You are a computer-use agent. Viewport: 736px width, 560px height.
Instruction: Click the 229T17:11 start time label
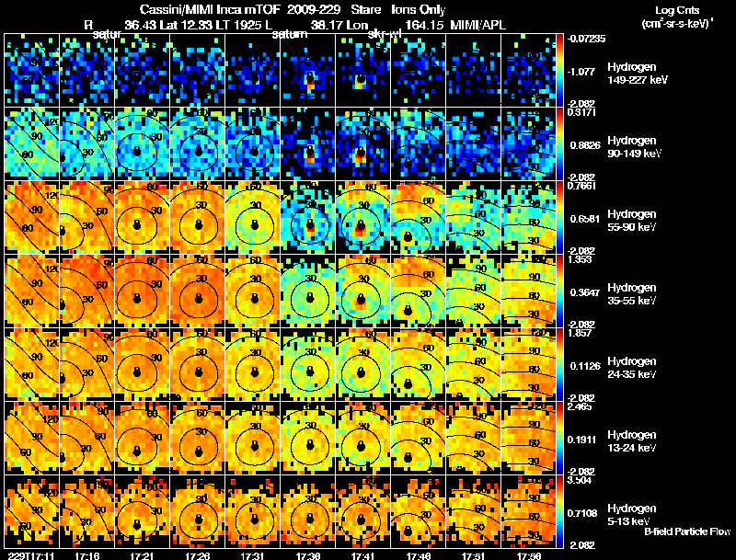32,555
